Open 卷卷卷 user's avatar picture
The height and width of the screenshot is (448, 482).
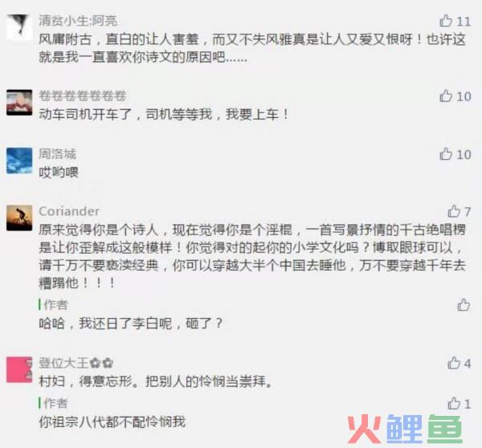tap(19, 102)
